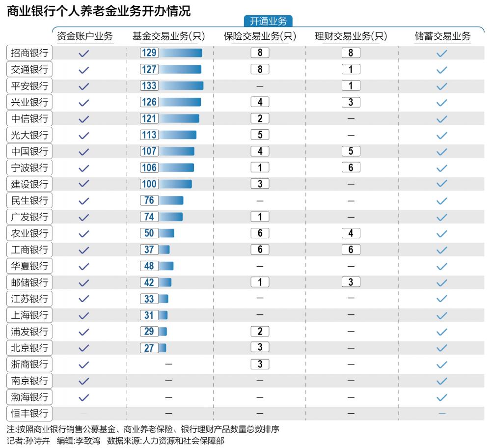Click the 宁波银行 row label
491x448 pixels.
pos(29,168)
